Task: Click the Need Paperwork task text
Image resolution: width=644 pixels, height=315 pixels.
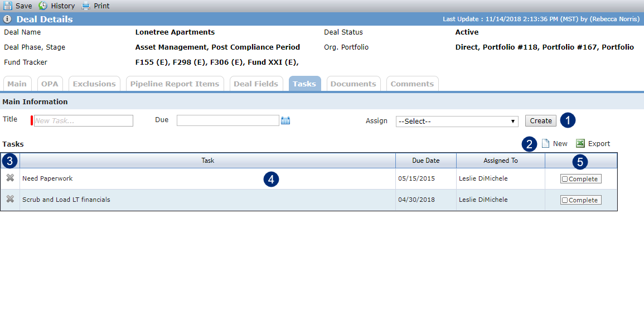Action: (47, 178)
